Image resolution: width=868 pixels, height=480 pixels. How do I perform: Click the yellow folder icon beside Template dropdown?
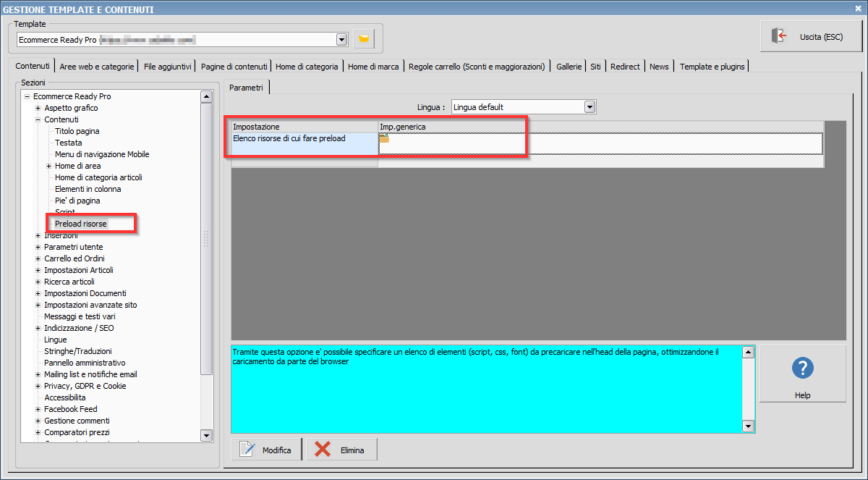coord(364,39)
